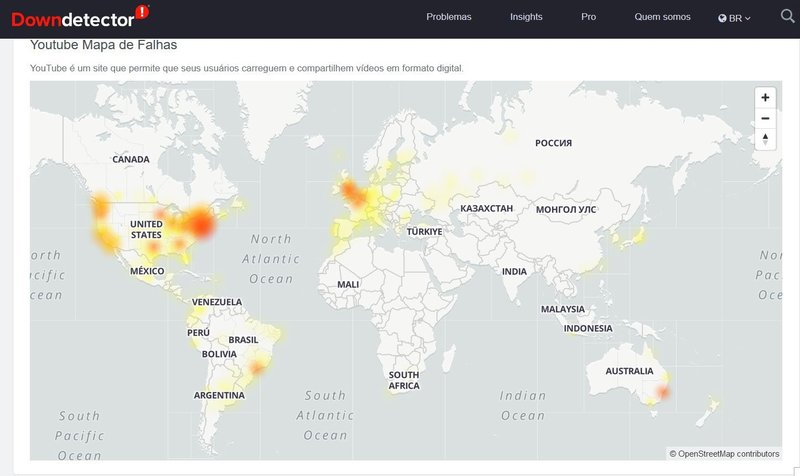Click the UNITED STATES label on map
This screenshot has height=476, width=800.
pyautogui.click(x=146, y=230)
